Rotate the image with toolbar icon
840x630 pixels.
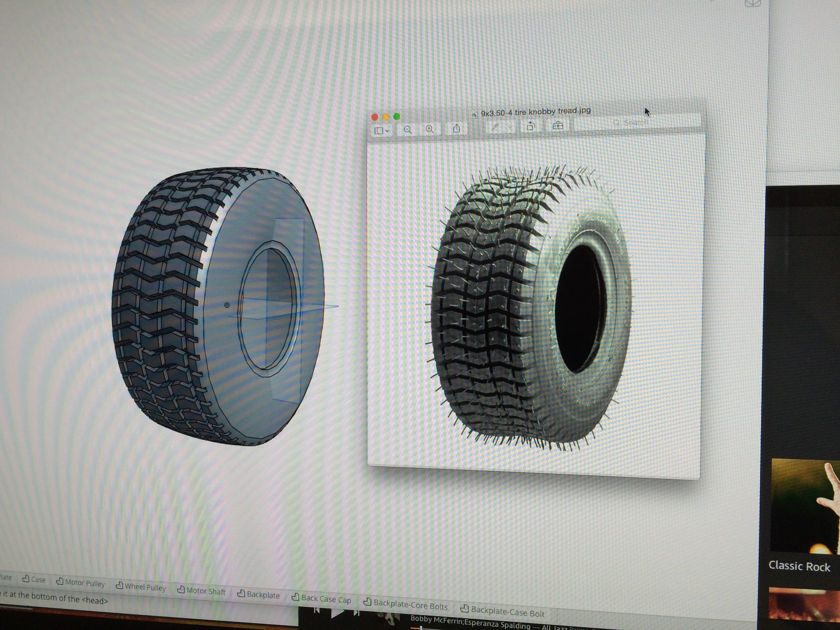(x=531, y=126)
